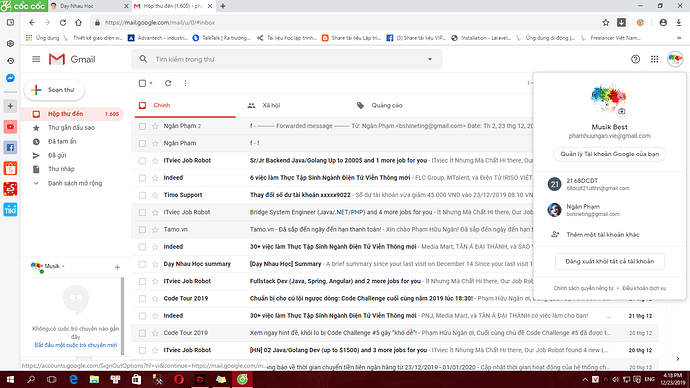The height and width of the screenshot is (388, 690).
Task: Select first ITviec Job Robot email checkbox
Action: (x=142, y=161)
